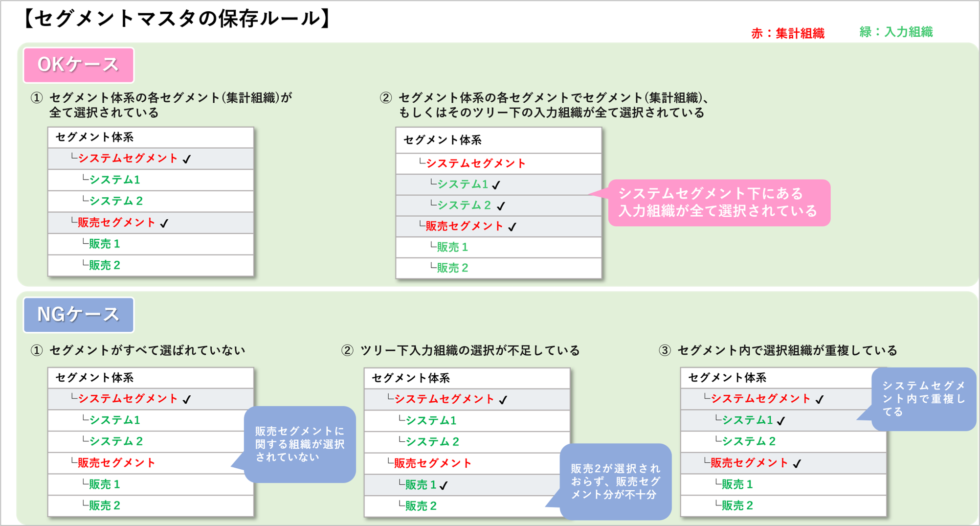Toggle システムセグメント checkmark in OK case ①
Image resolution: width=980 pixels, height=526 pixels.
187,159
